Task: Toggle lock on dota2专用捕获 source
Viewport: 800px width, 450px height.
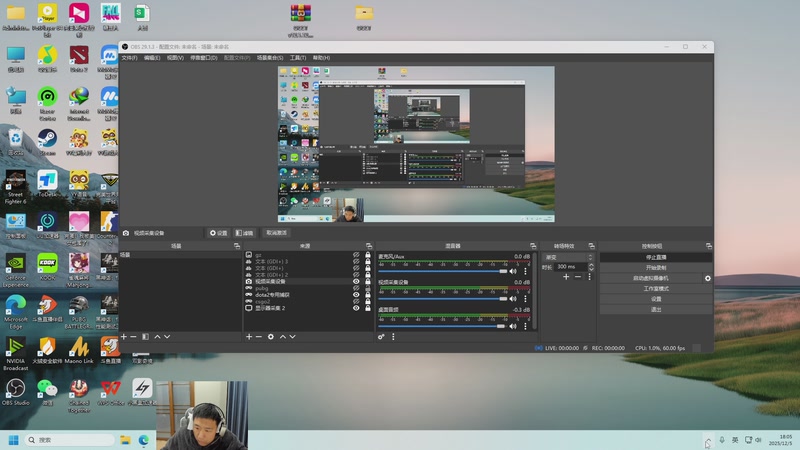Action: tap(368, 295)
